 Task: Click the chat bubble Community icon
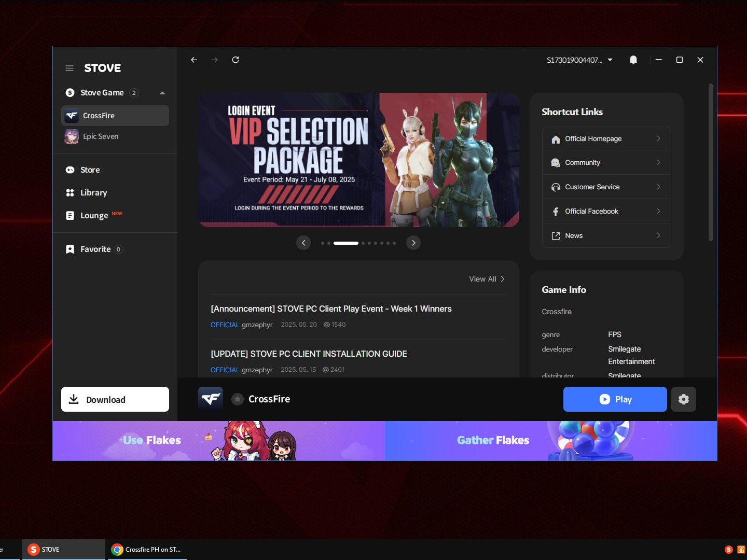[x=556, y=163]
